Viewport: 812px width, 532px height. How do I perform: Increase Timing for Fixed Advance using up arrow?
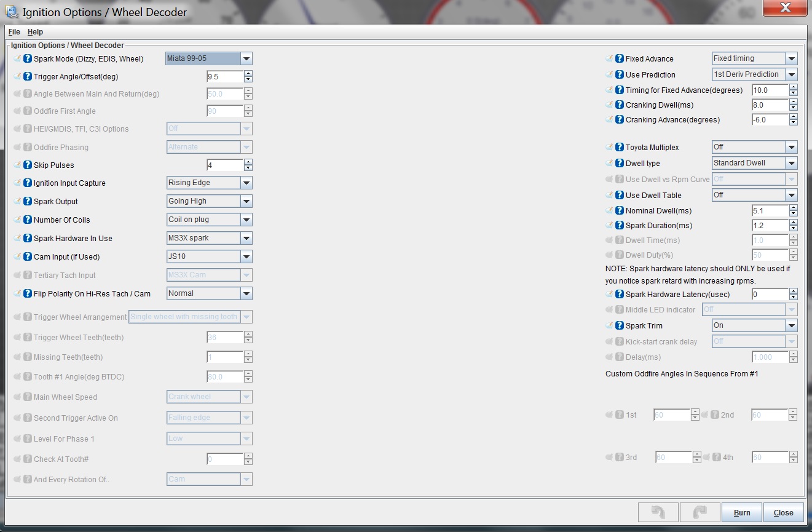(x=794, y=87)
